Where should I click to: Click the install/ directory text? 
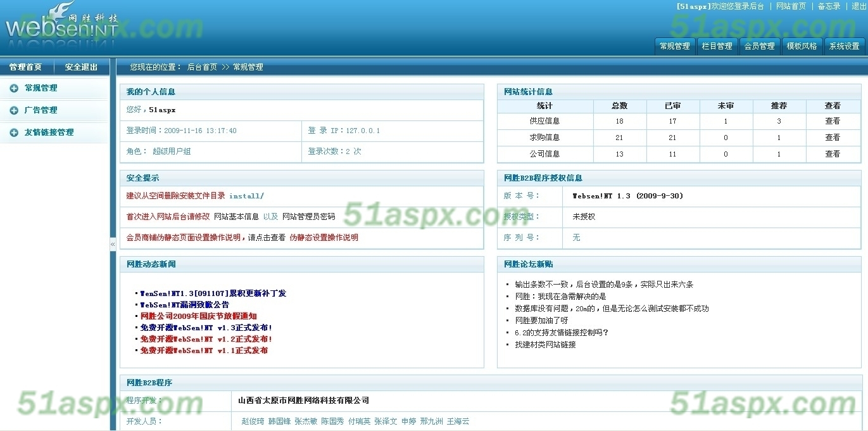[246, 196]
